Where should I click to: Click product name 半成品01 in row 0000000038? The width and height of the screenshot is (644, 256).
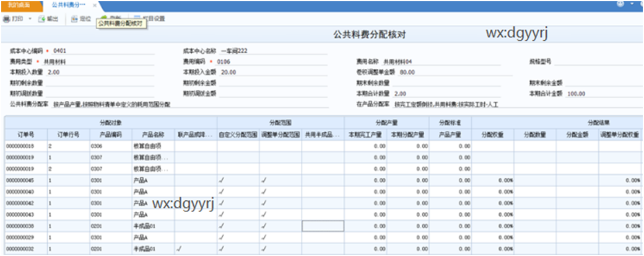point(153,226)
